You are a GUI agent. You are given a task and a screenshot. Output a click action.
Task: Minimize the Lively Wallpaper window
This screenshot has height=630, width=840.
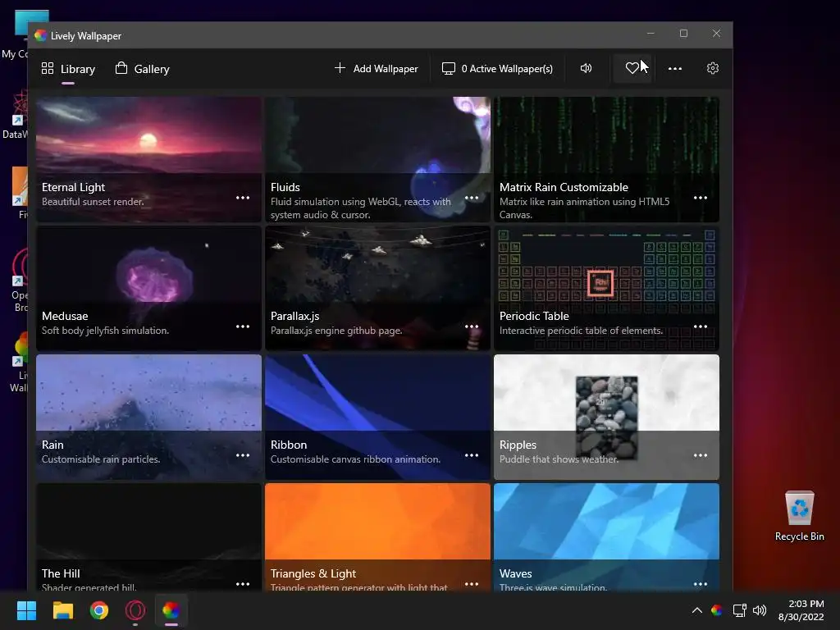point(651,33)
